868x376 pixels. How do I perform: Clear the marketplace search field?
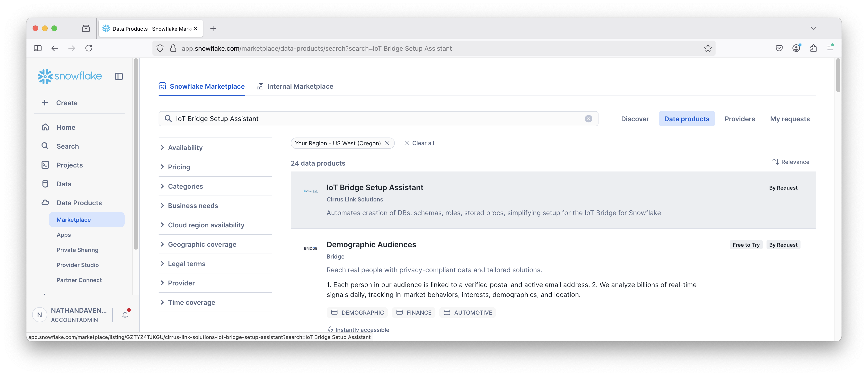tap(588, 119)
